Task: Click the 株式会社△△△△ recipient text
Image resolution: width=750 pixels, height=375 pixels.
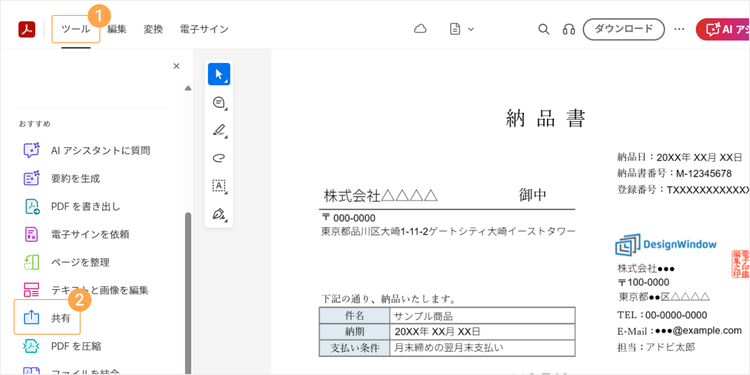Action: point(381,196)
